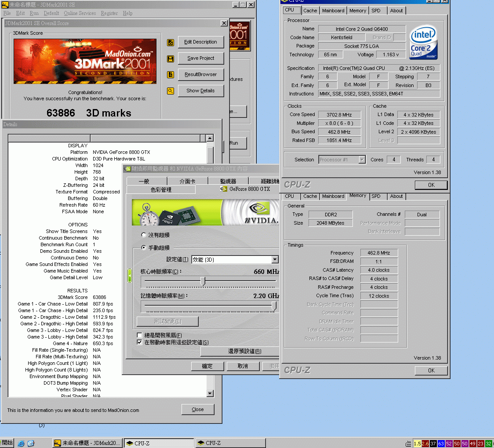Switch to About tab in lower CPU-Z window
Image resolution: width=494 pixels, height=448 pixels.
(396, 196)
